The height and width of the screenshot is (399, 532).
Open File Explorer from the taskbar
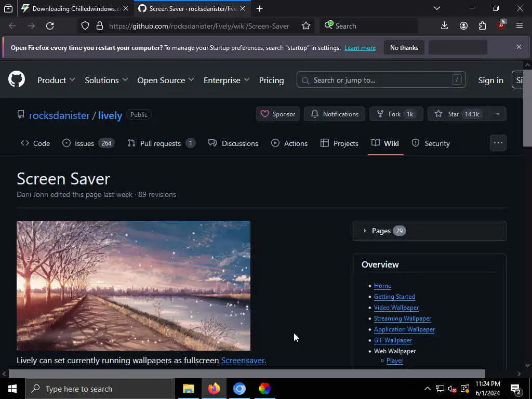[188, 389]
